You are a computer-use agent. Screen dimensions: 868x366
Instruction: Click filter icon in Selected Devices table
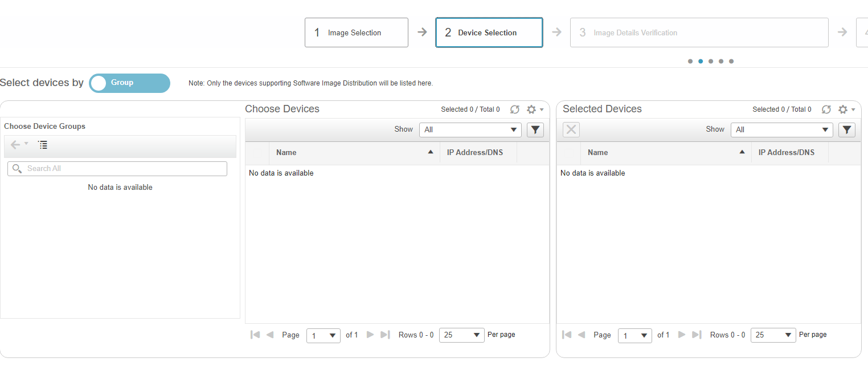[x=847, y=130]
